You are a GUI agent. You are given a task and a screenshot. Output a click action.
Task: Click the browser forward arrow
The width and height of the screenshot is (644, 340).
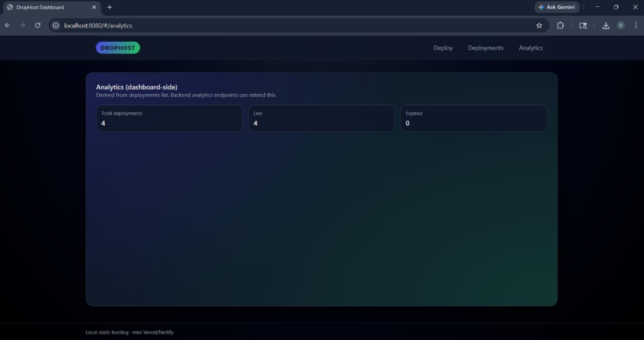(x=23, y=25)
